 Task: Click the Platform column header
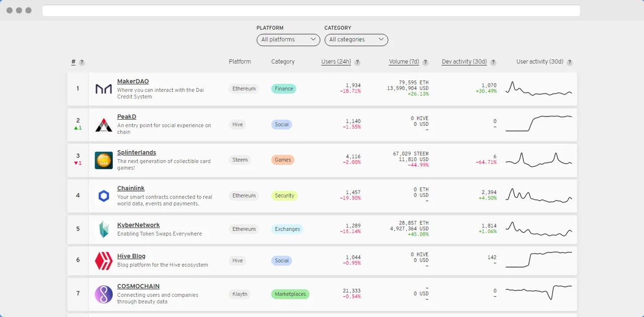pyautogui.click(x=240, y=62)
